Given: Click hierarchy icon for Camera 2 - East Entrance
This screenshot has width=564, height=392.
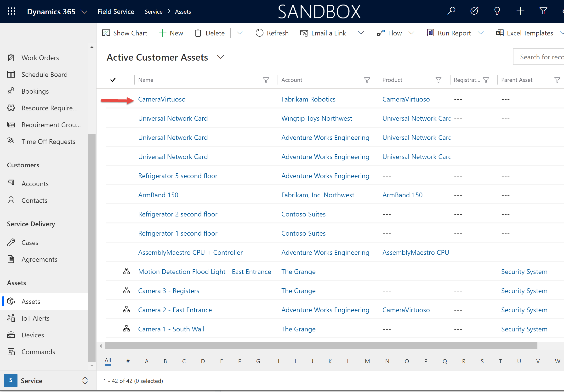Looking at the screenshot, I should [126, 309].
